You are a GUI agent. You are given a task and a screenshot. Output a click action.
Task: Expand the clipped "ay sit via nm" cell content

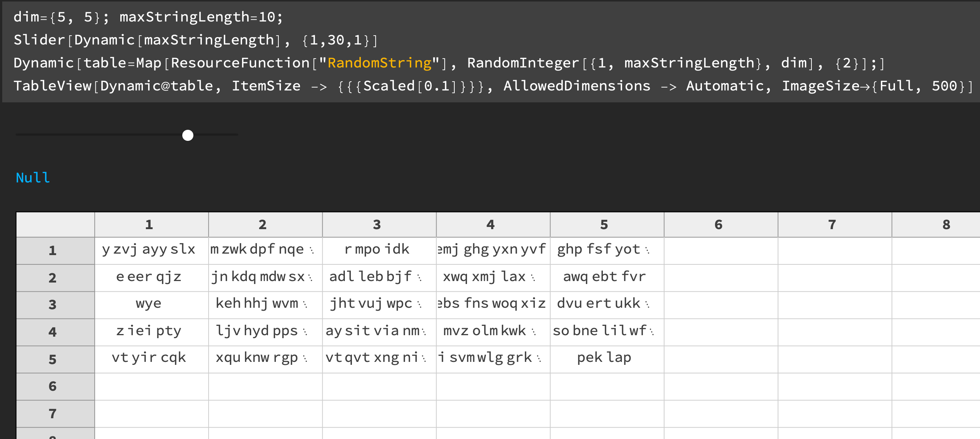tap(424, 331)
